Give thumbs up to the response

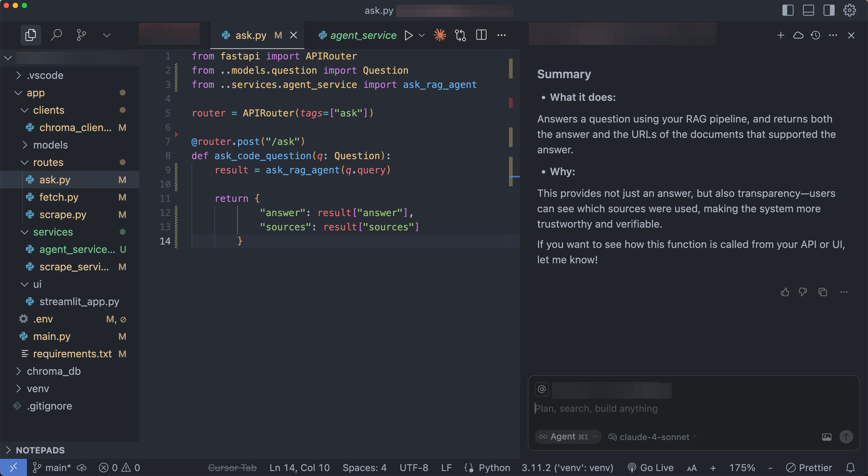(785, 292)
